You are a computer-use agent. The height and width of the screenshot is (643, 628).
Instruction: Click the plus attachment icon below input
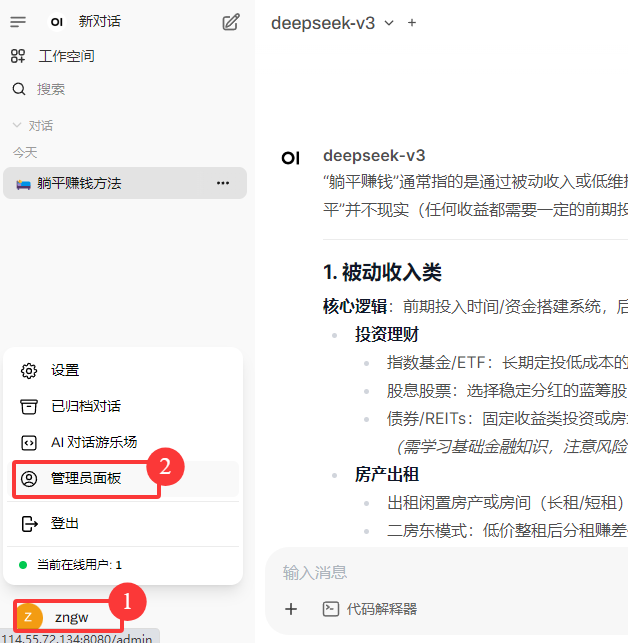coord(291,608)
